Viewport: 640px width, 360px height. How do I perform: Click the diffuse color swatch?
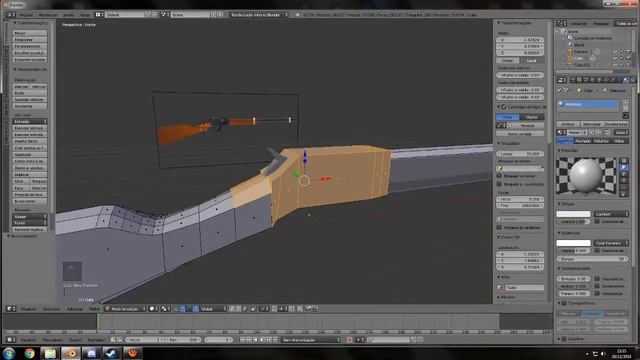point(573,214)
